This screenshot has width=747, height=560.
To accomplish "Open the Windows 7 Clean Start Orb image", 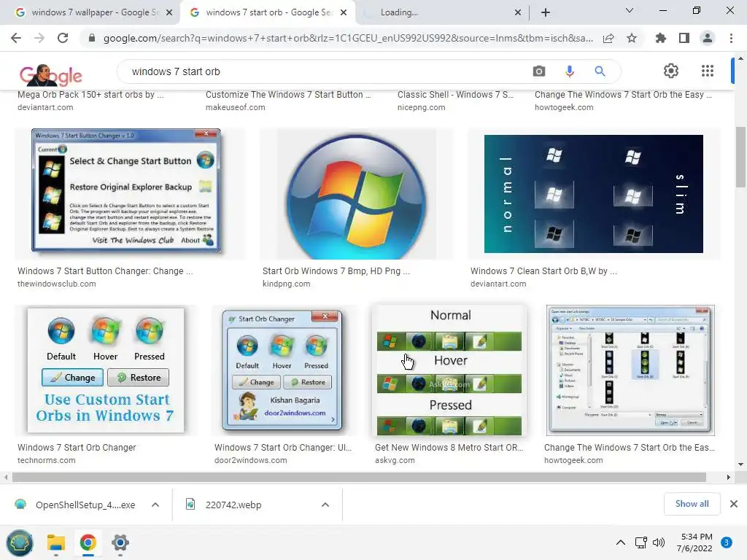I will coord(594,194).
